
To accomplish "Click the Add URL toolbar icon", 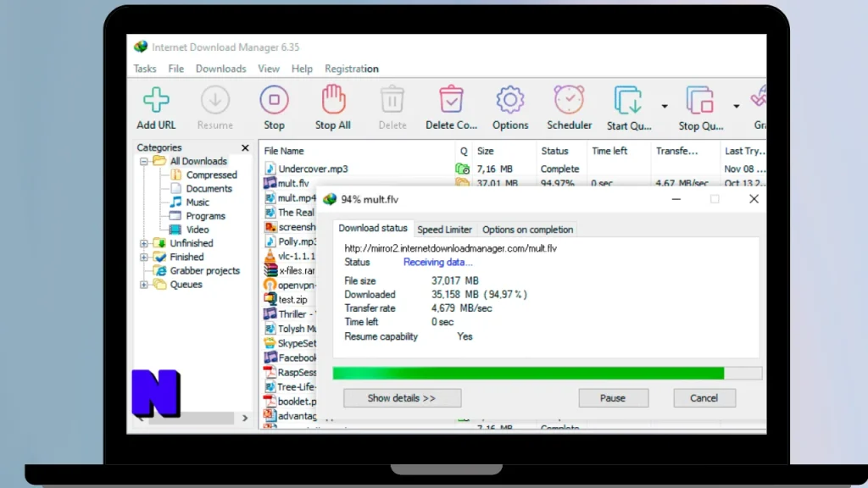I will coord(156,100).
